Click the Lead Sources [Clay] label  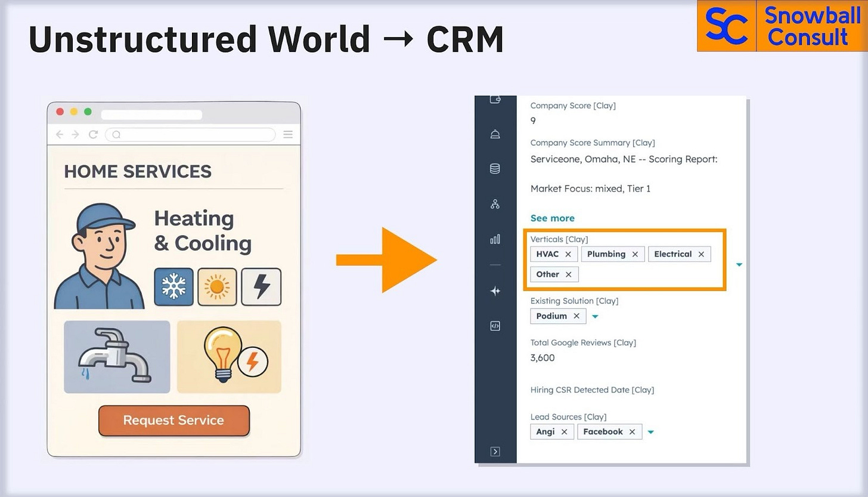click(x=568, y=417)
